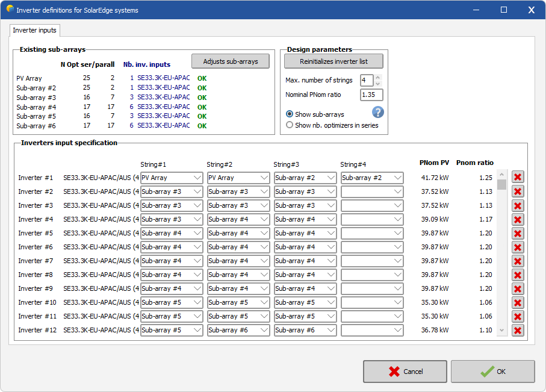Delete Inverter #1 with its red X
The image size is (546, 392).
tap(518, 178)
